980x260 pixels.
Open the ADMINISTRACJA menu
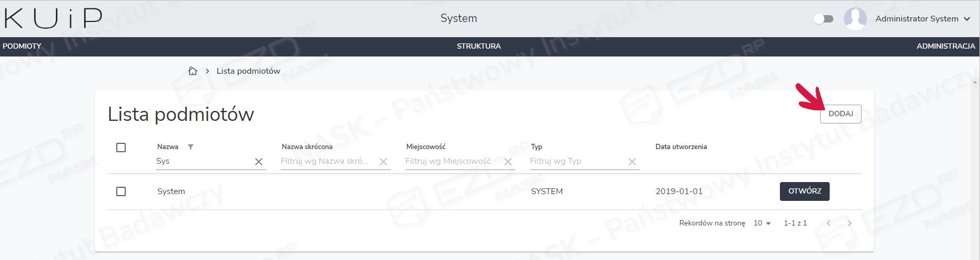click(945, 46)
